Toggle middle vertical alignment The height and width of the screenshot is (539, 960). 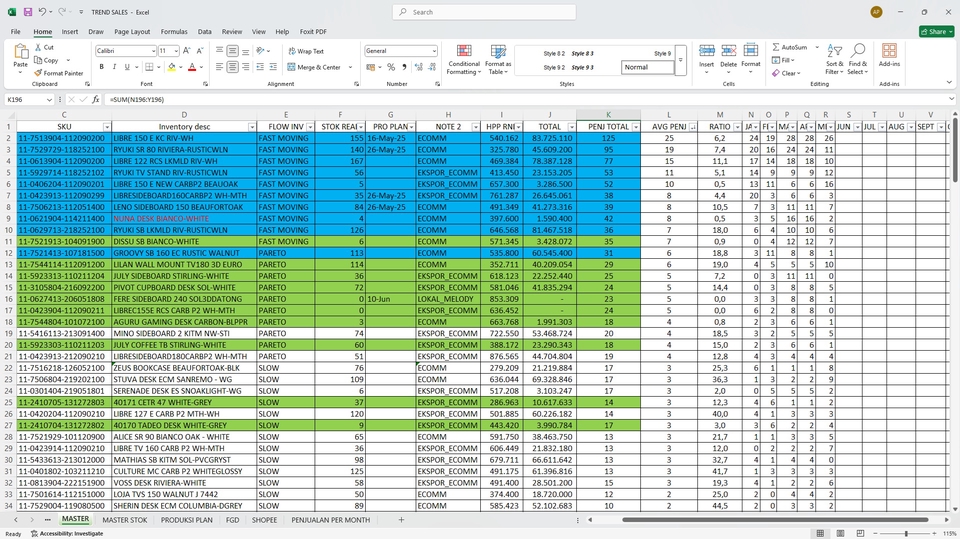233,51
